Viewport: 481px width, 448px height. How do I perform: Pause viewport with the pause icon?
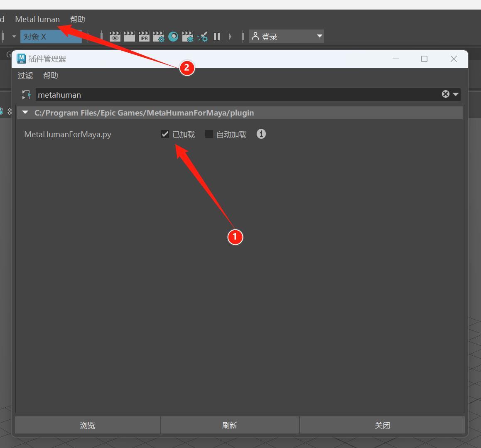pyautogui.click(x=217, y=37)
